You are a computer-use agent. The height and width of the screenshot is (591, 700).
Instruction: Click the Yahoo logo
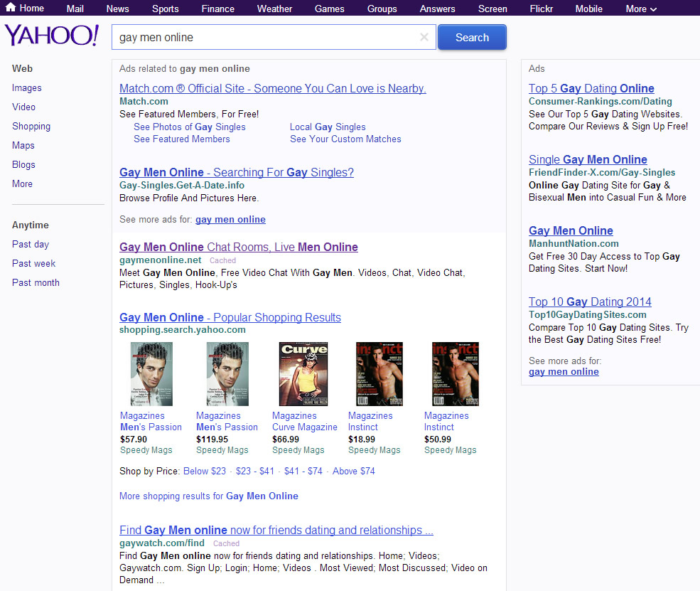pos(51,36)
